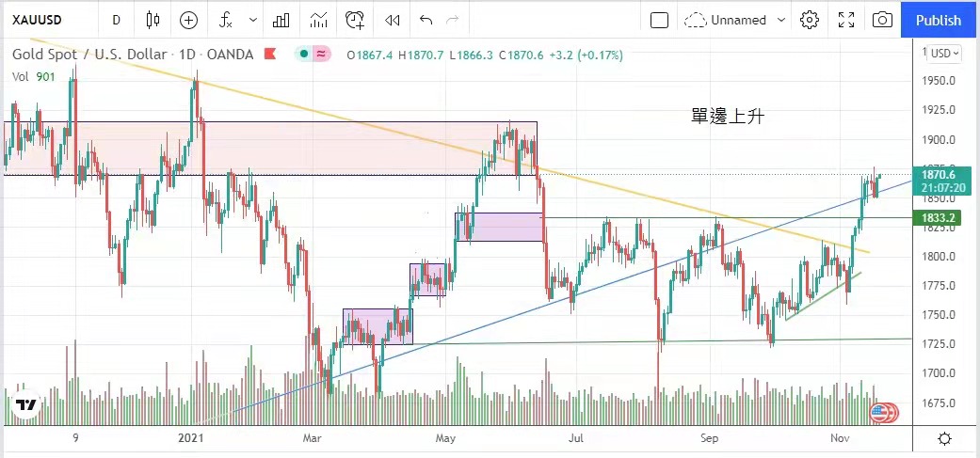Open the financials bar chart icon
Screen dimensions: 980x458
pos(281,20)
